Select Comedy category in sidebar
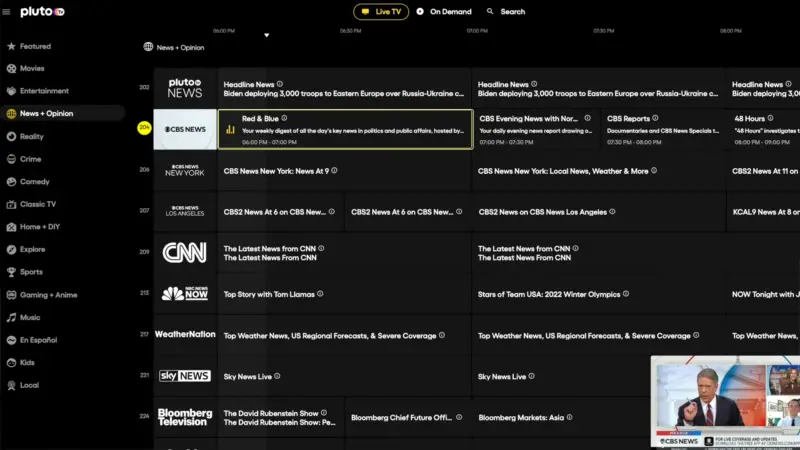 click(34, 182)
